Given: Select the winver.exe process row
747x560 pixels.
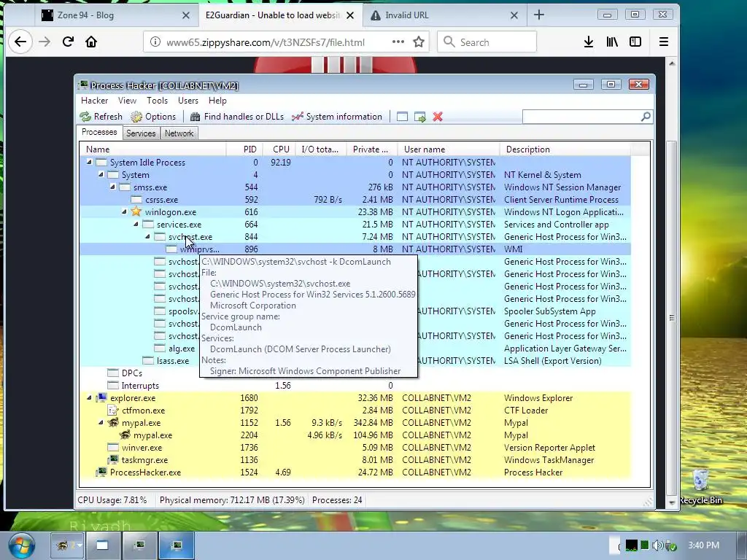Looking at the screenshot, I should pyautogui.click(x=355, y=447).
